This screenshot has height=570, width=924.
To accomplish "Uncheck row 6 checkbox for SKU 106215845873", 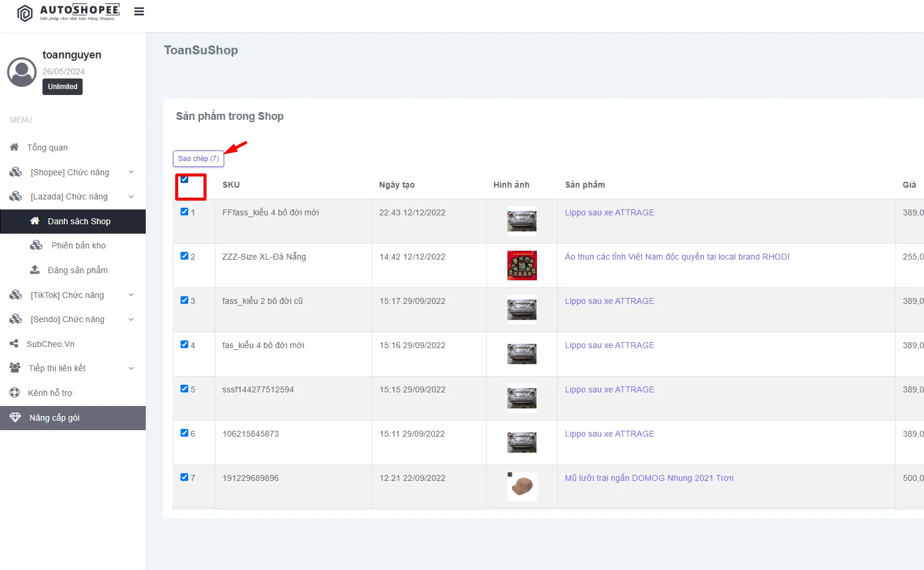I will (x=185, y=433).
